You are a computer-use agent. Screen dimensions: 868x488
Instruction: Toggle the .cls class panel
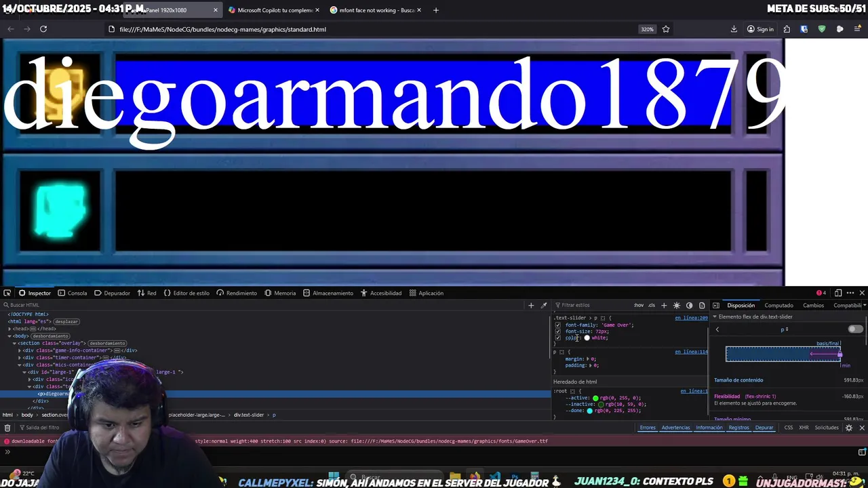(x=652, y=305)
